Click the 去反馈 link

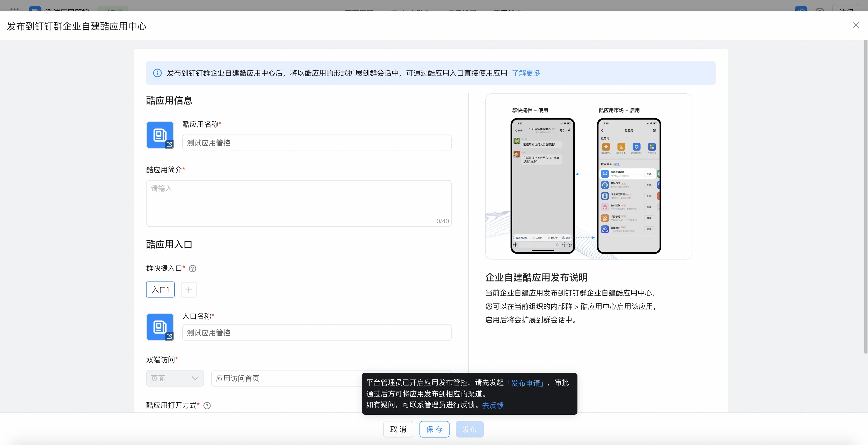tap(493, 405)
